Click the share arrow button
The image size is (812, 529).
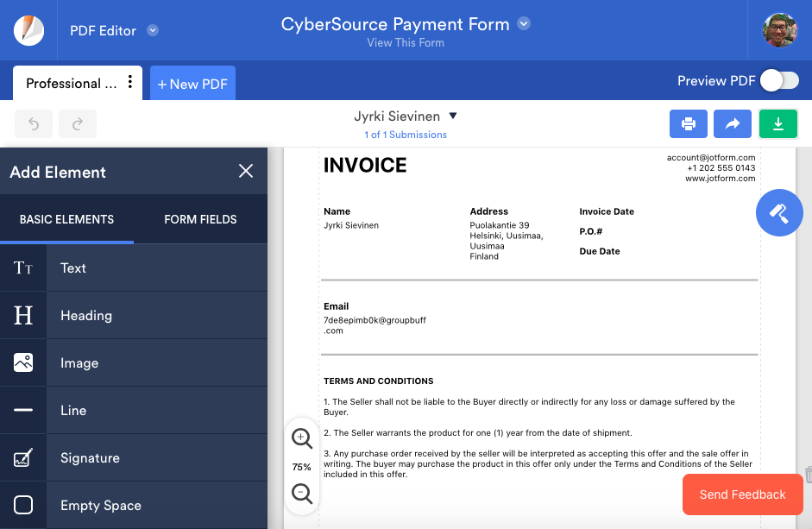(733, 124)
